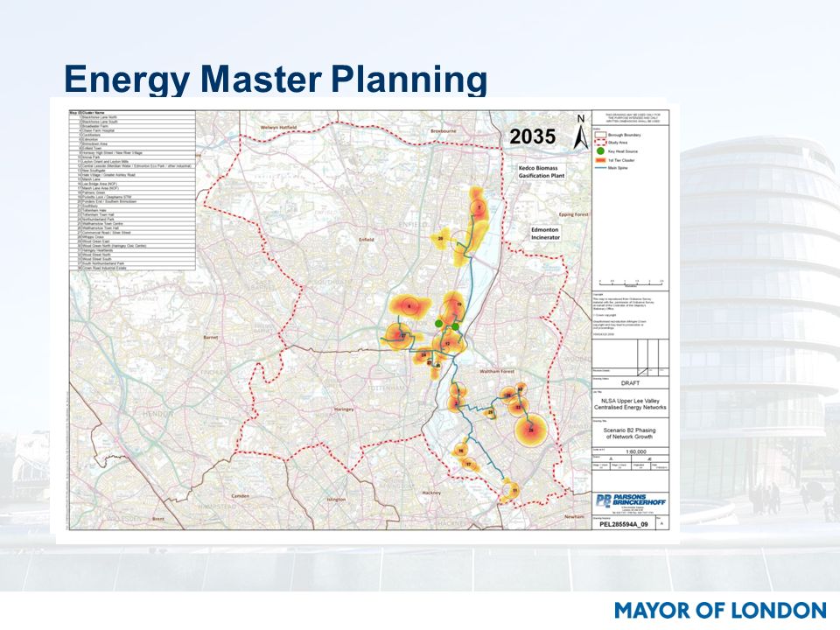Click the Broxbourne map label
This screenshot has width=840, height=630.
444,130
